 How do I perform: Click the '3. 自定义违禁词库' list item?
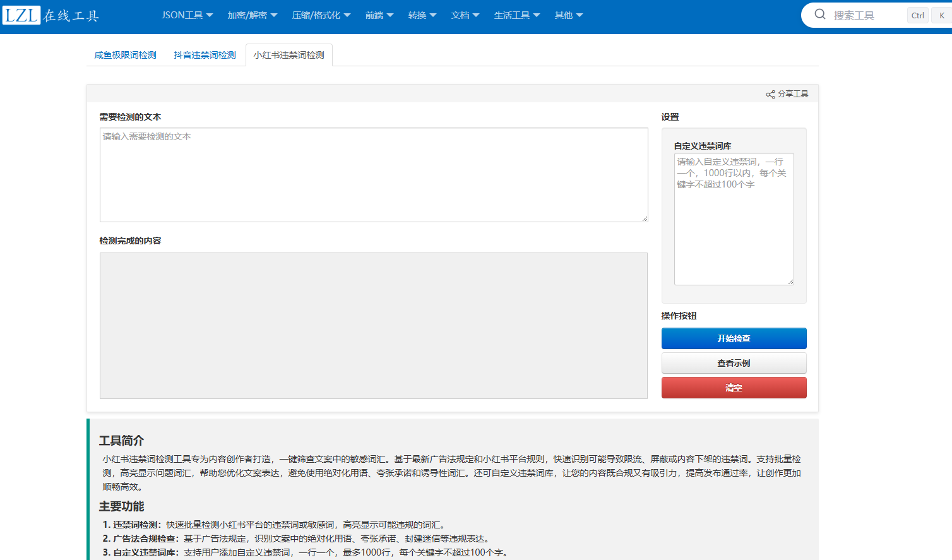point(306,552)
